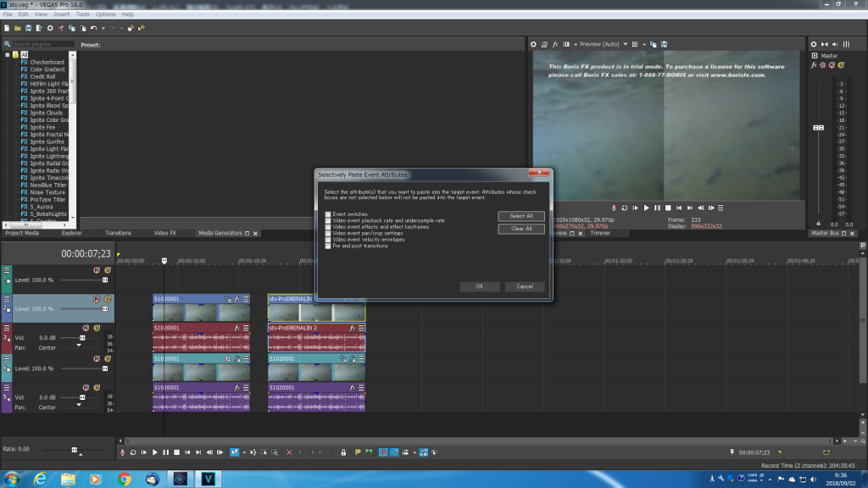Click the Save project icon in toolbar
This screenshot has width=868, height=488.
(x=28, y=28)
